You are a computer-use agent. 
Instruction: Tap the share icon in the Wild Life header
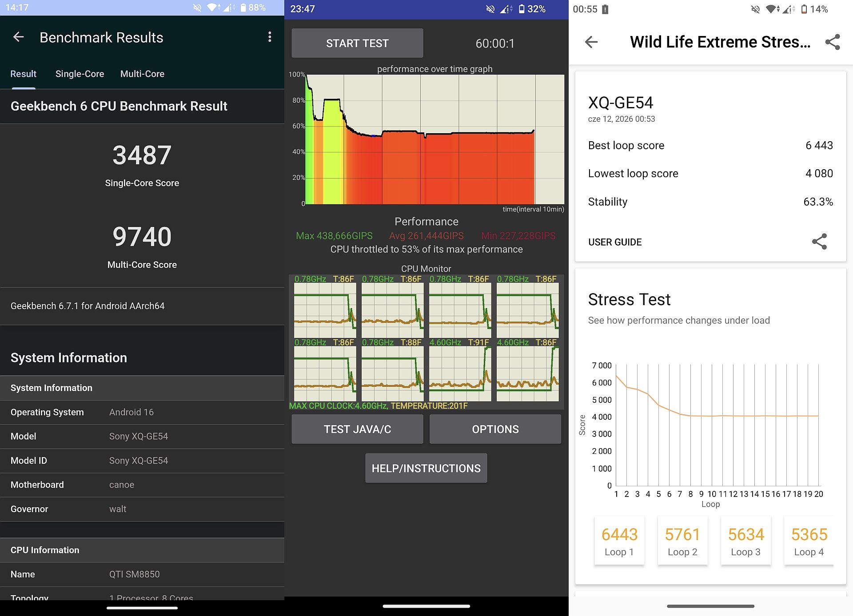click(x=833, y=42)
